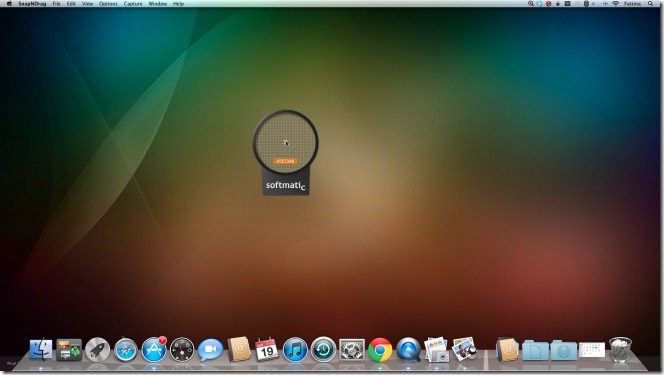This screenshot has height=375, width=664.
Task: Open the File menu
Action: point(56,3)
